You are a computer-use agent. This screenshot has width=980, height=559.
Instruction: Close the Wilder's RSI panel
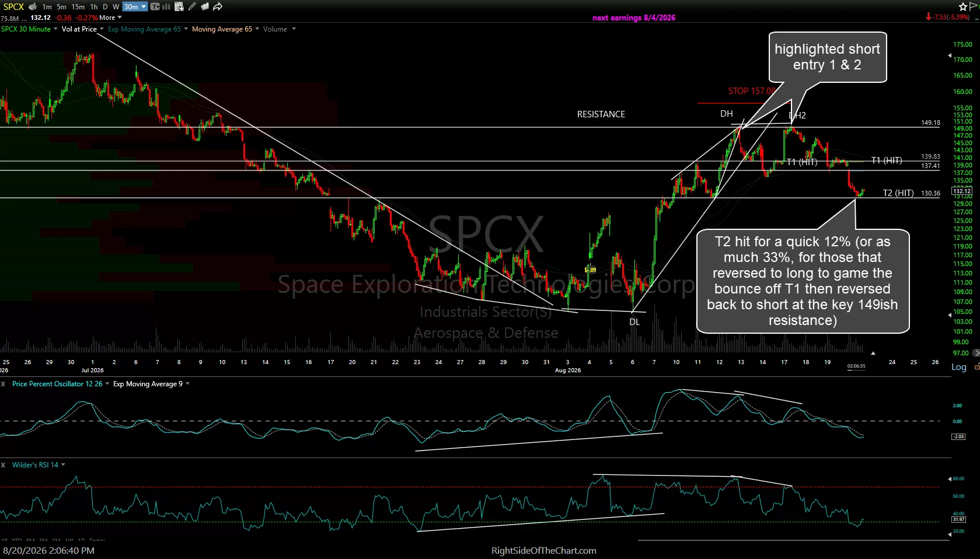(3, 465)
